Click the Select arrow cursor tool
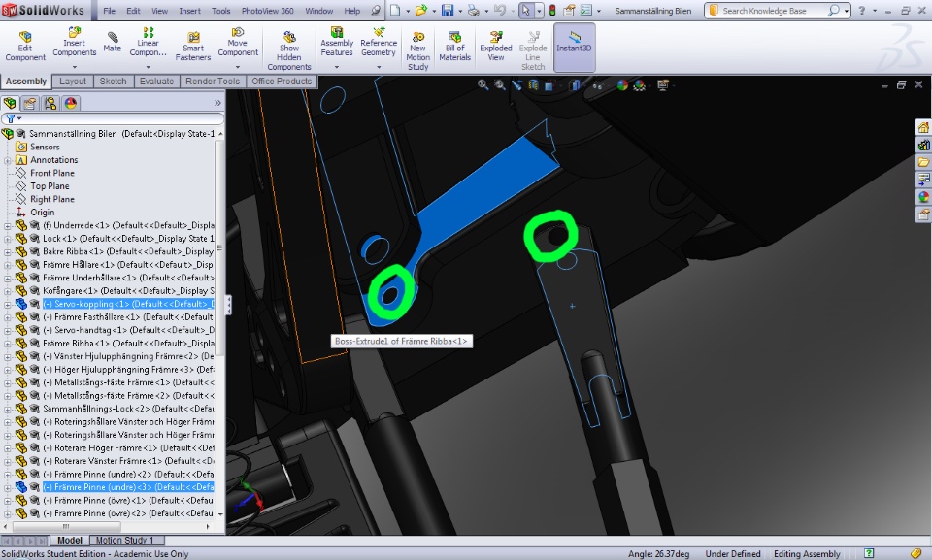Viewport: 932px width, 560px height. [526, 10]
